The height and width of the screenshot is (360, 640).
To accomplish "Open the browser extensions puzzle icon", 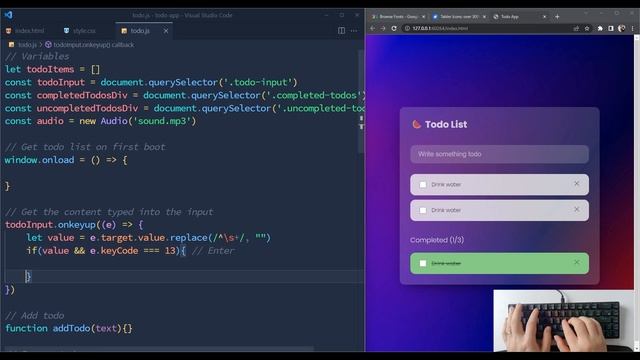I will click(x=600, y=28).
